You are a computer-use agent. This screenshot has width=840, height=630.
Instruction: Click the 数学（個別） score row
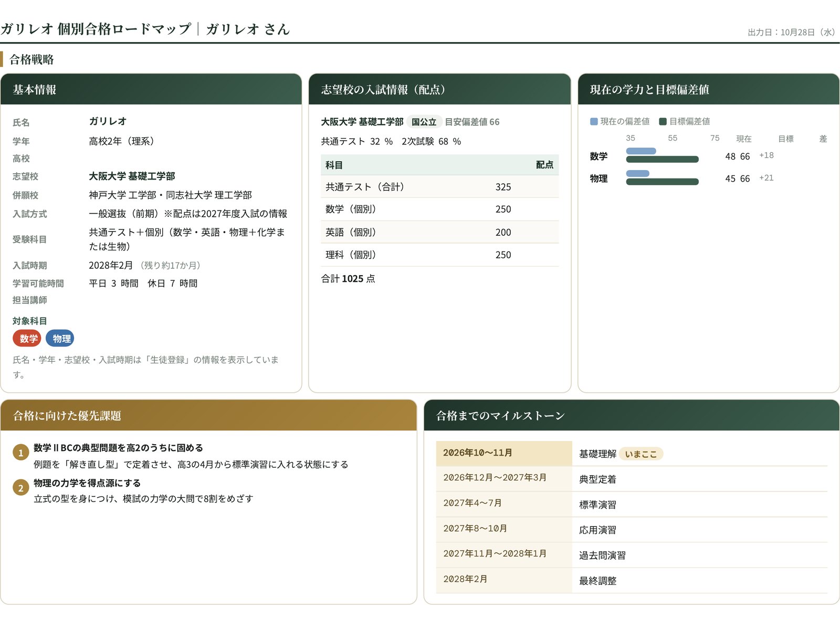pyautogui.click(x=440, y=209)
